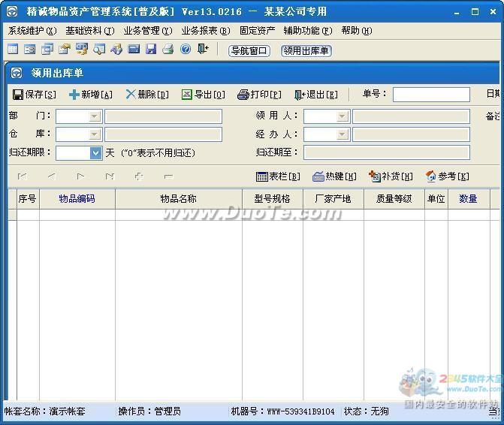
Task: Open 参考 reference tool
Action: 447,176
